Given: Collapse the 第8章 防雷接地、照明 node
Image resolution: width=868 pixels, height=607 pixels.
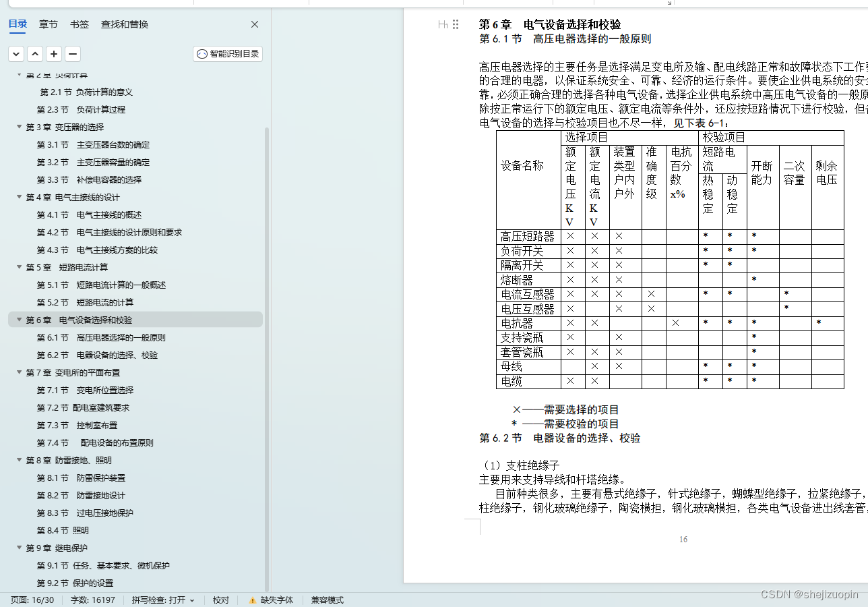Looking at the screenshot, I should pyautogui.click(x=20, y=460).
